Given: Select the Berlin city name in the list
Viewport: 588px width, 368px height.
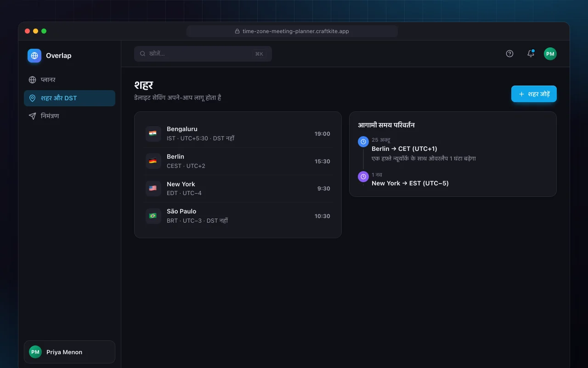Looking at the screenshot, I should click(175, 156).
